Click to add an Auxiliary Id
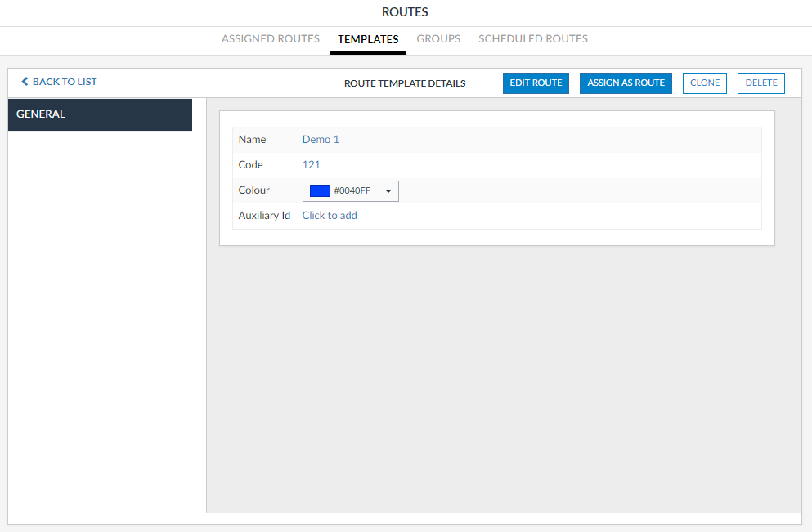 pos(330,216)
